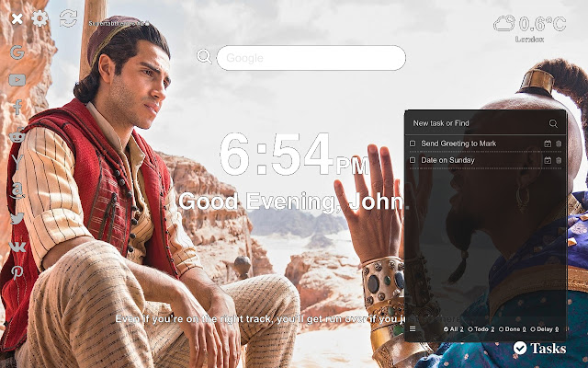
Task: Open the Pinterest shortcut icon
Action: (x=17, y=273)
